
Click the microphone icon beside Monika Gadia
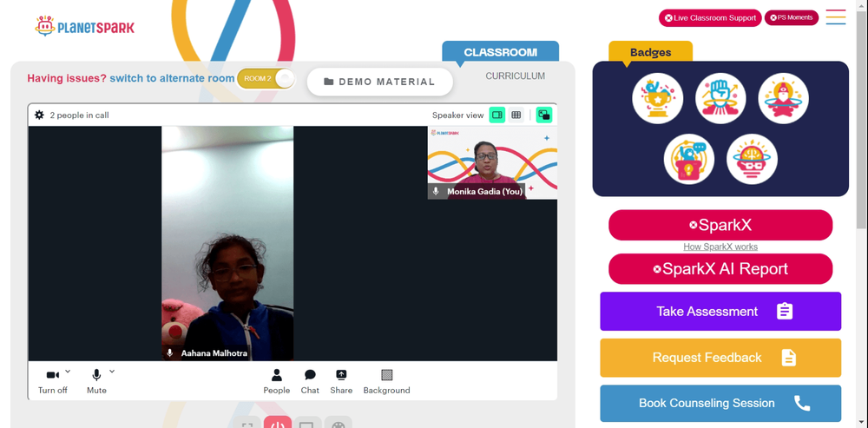436,191
